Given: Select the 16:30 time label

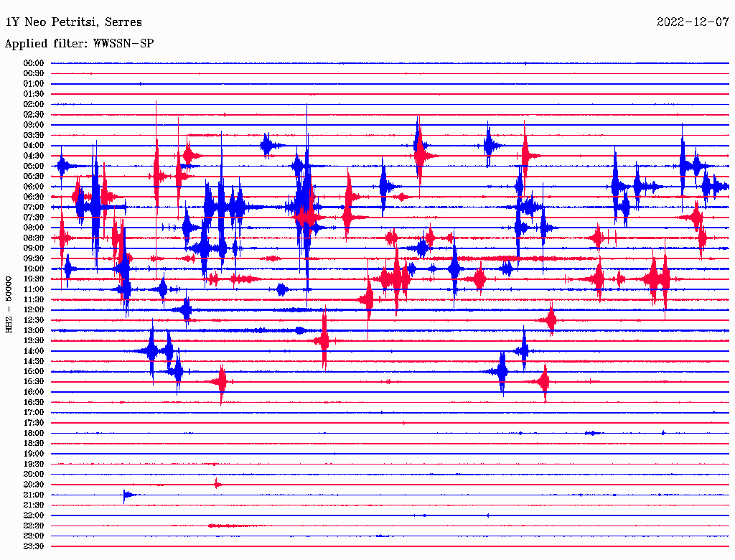Looking at the screenshot, I should (34, 403).
